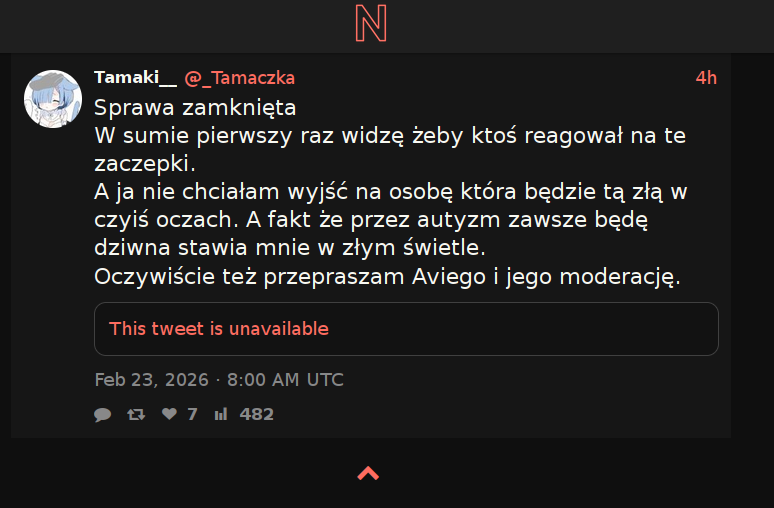The height and width of the screenshot is (508, 774).
Task: Click the Tamaki__ display name
Action: (x=135, y=78)
